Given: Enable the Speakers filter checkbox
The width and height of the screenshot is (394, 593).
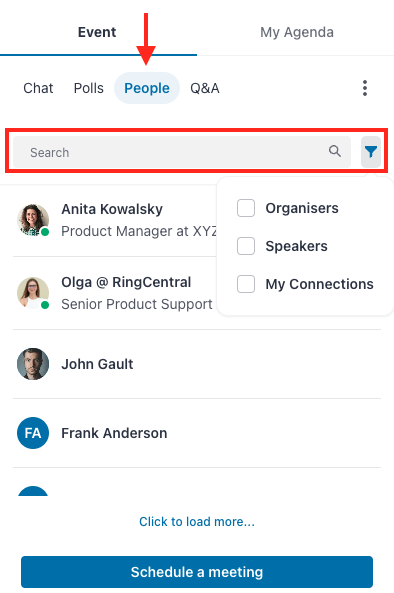Looking at the screenshot, I should (x=246, y=246).
